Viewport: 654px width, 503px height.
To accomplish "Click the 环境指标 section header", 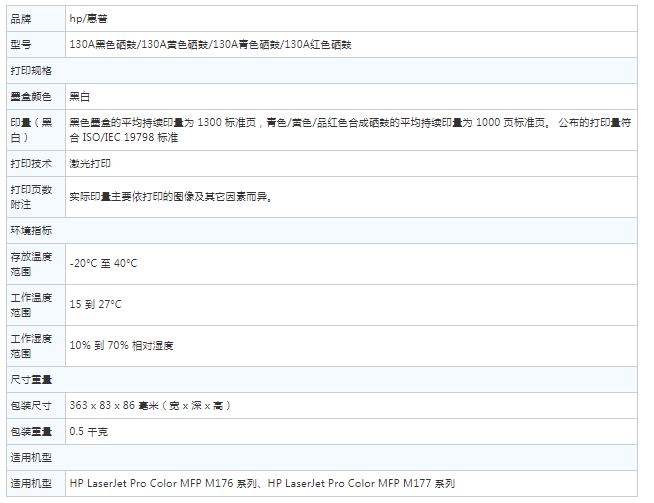I will [x=32, y=230].
